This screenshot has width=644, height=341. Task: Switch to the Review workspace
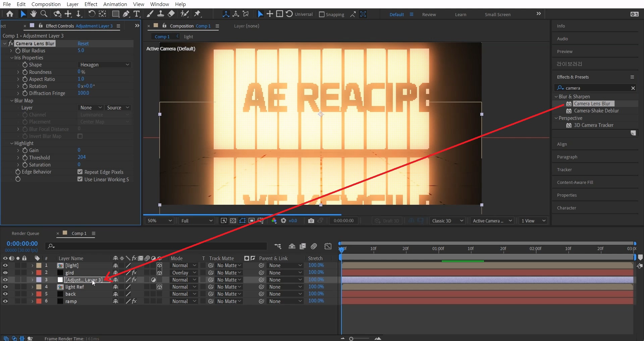pos(429,14)
